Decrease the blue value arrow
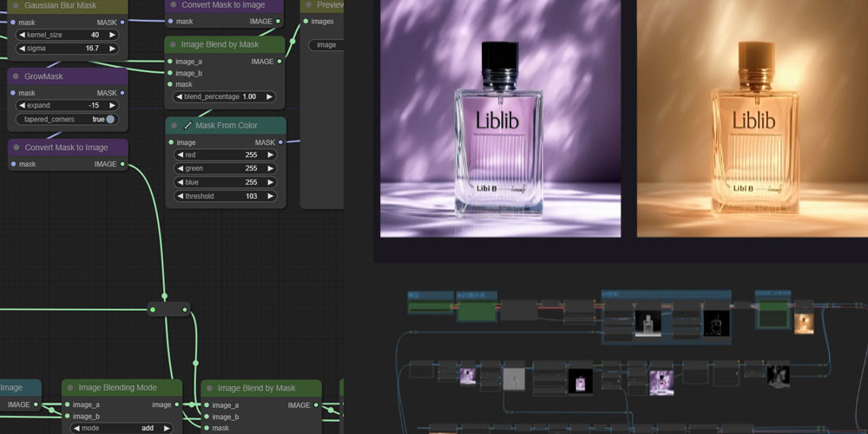Image resolution: width=868 pixels, height=434 pixels. (181, 182)
